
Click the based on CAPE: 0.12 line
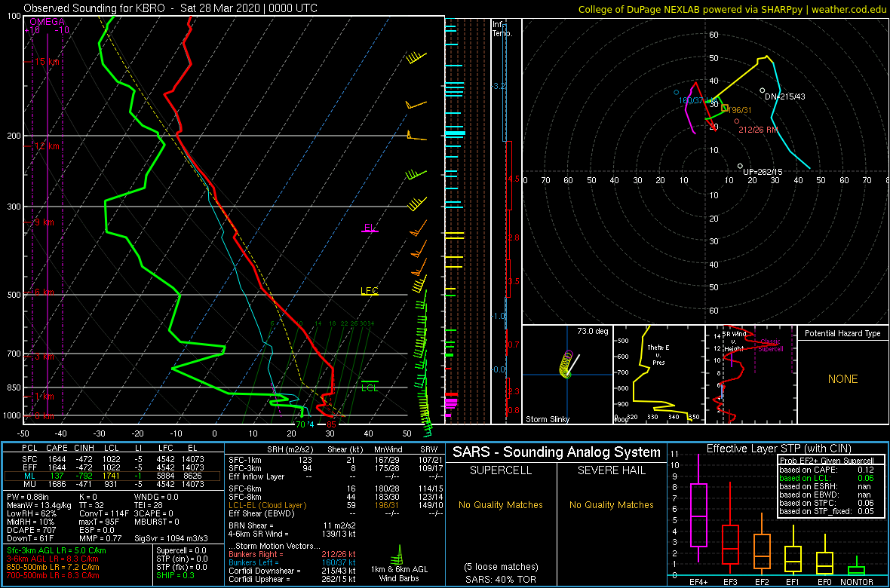(827, 469)
